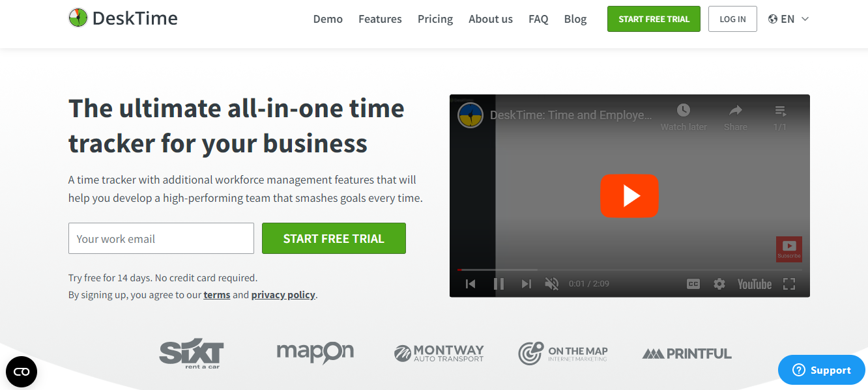868x390 pixels.
Task: Click the YouTube Subscribe watermark
Action: click(x=789, y=249)
